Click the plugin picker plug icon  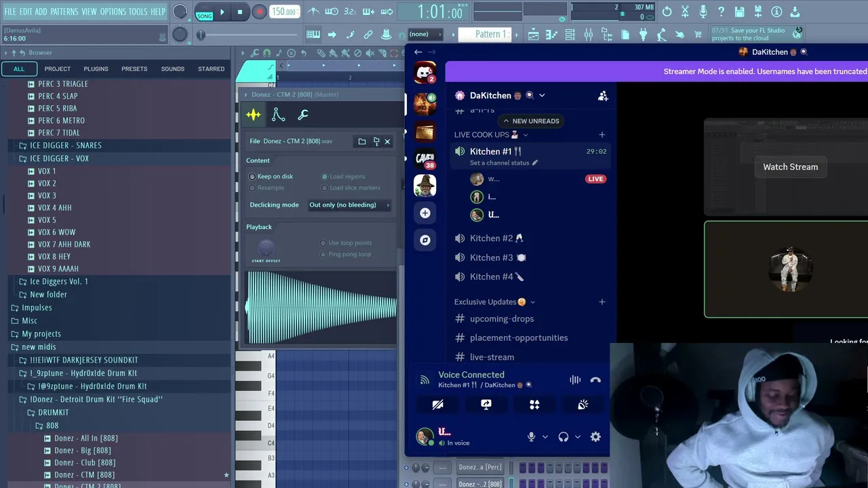click(x=643, y=35)
